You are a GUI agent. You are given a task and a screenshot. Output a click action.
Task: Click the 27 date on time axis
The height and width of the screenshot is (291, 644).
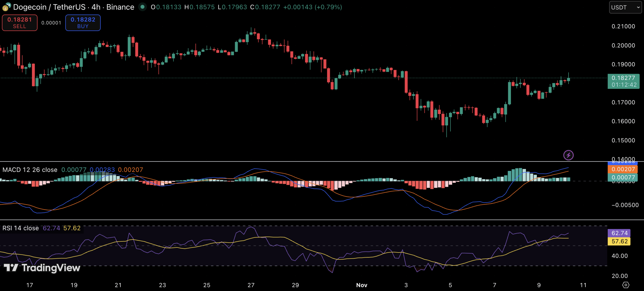[251, 285]
